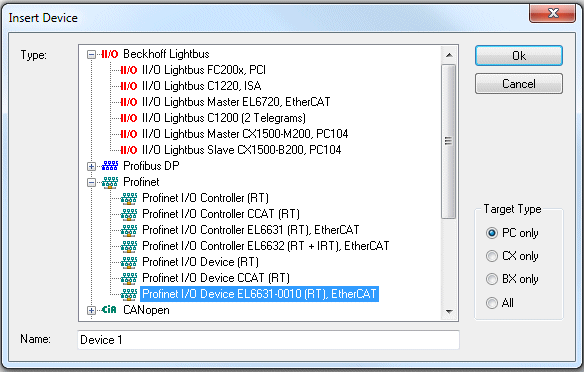Select II/O Lightbus C1220, ISA
The height and width of the screenshot is (372, 584).
click(201, 86)
